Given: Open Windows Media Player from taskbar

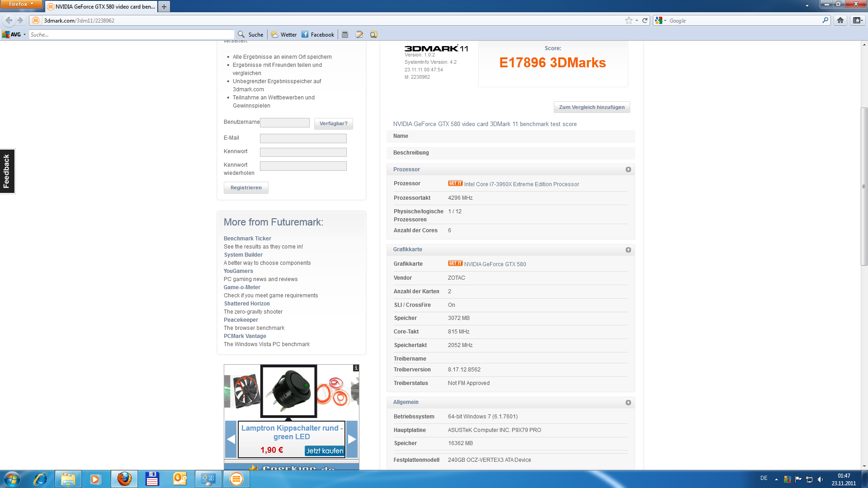Looking at the screenshot, I should [95, 479].
